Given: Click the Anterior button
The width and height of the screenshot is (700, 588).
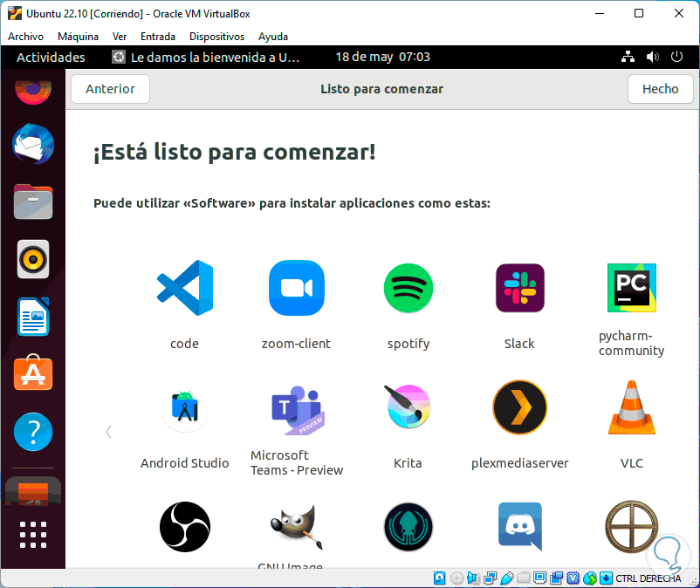Looking at the screenshot, I should tap(110, 89).
